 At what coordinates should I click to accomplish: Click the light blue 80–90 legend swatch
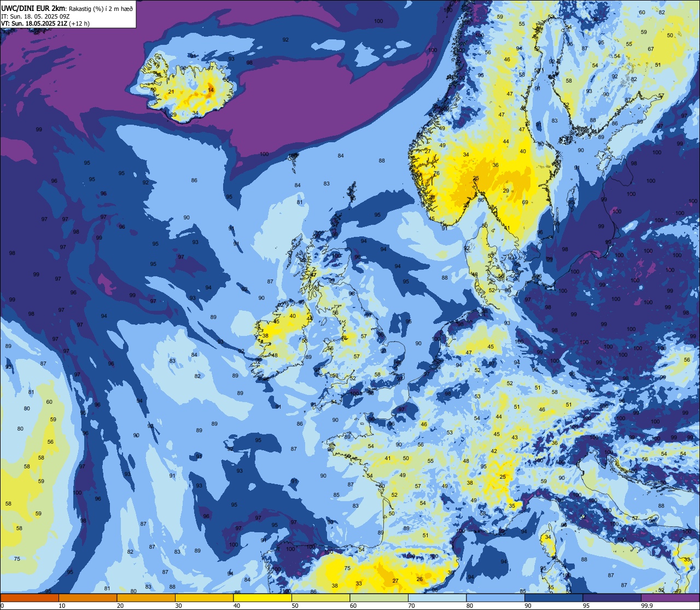495,597
